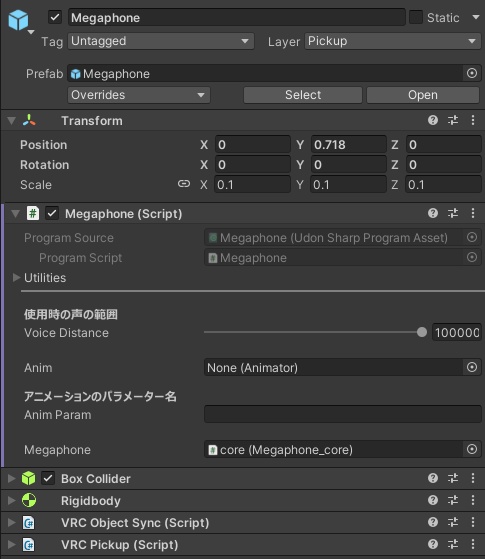Screen dimensions: 485x559
Task: Open the Anim object picker circle
Action: (472, 367)
